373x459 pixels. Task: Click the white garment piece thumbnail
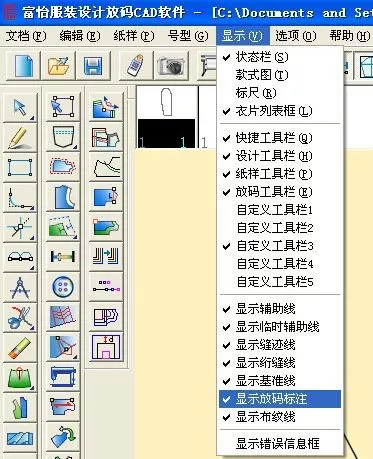tap(167, 102)
